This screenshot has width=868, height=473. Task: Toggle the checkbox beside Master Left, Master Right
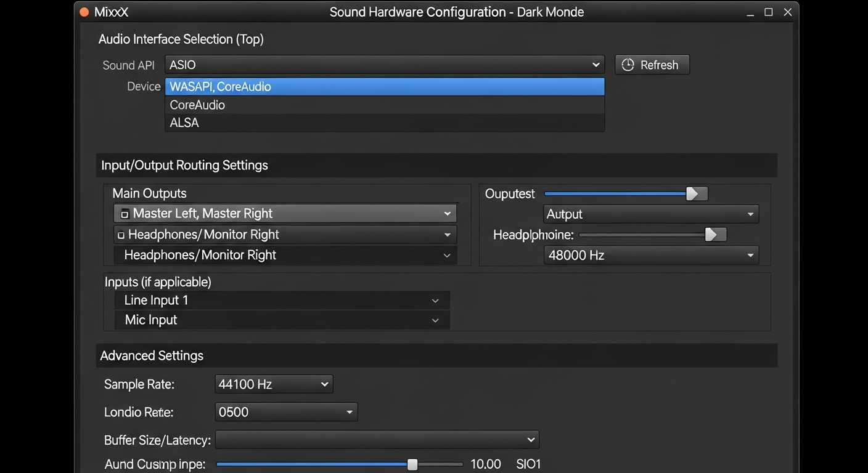(x=123, y=213)
